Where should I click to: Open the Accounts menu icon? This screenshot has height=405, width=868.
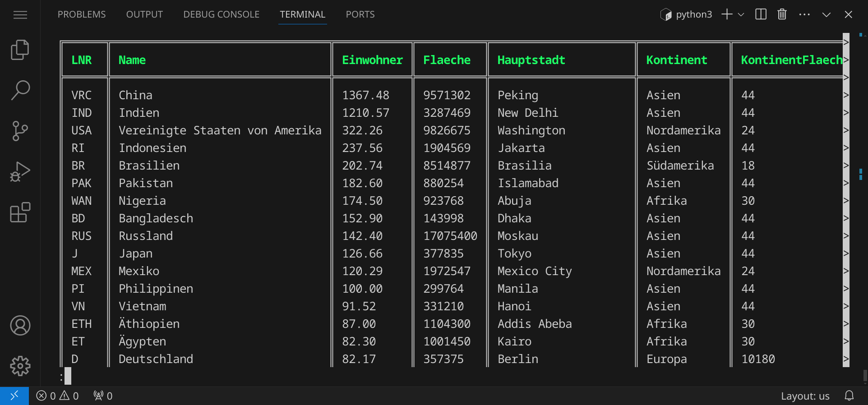[x=20, y=326]
